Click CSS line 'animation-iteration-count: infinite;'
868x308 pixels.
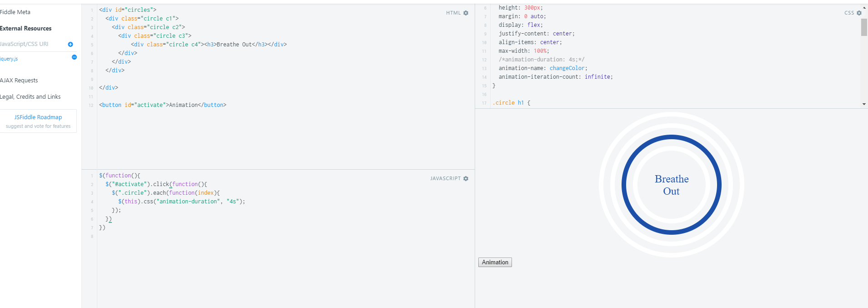pos(556,77)
